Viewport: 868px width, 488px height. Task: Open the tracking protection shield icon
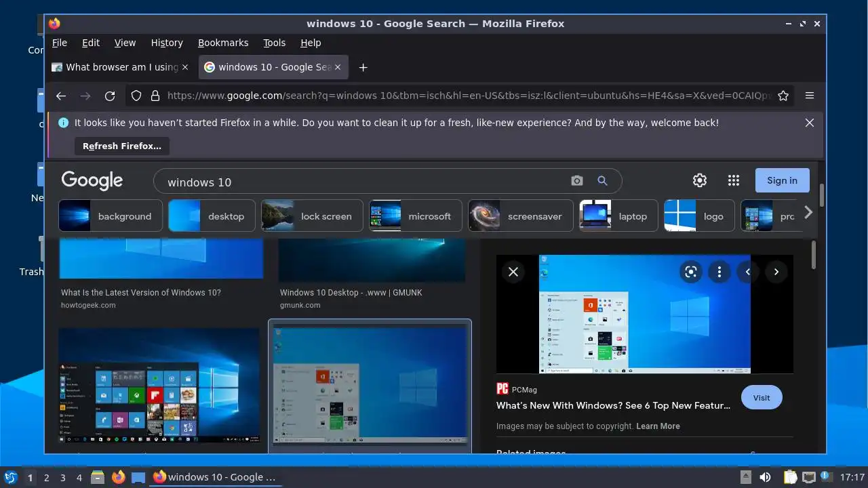pos(136,96)
